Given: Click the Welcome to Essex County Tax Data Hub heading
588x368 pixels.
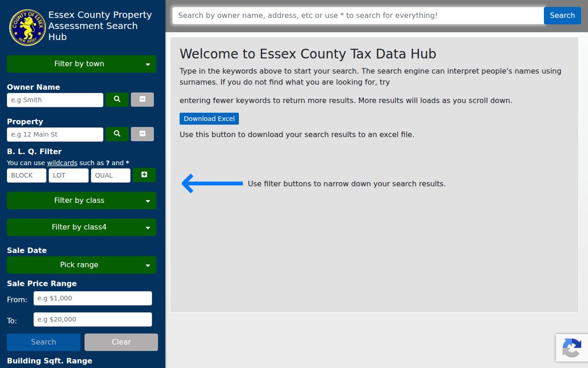Looking at the screenshot, I should point(308,54).
